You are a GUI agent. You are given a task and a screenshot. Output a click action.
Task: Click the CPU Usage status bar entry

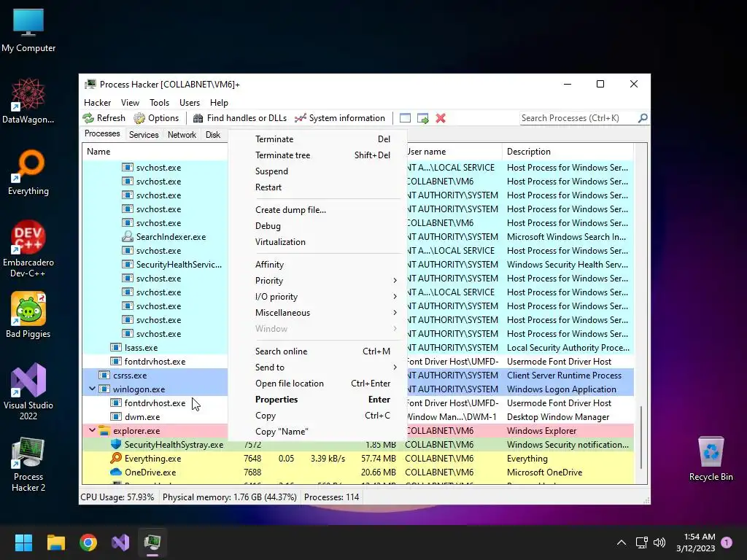tap(117, 497)
